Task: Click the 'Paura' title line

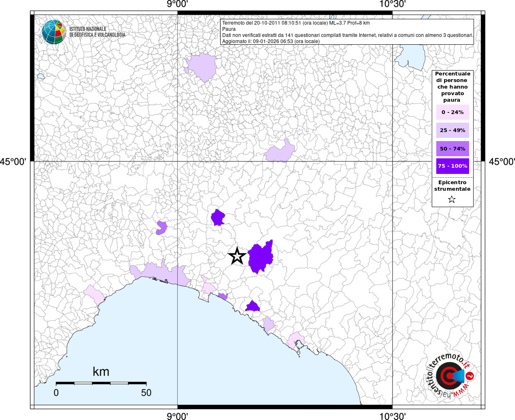Action: click(229, 29)
